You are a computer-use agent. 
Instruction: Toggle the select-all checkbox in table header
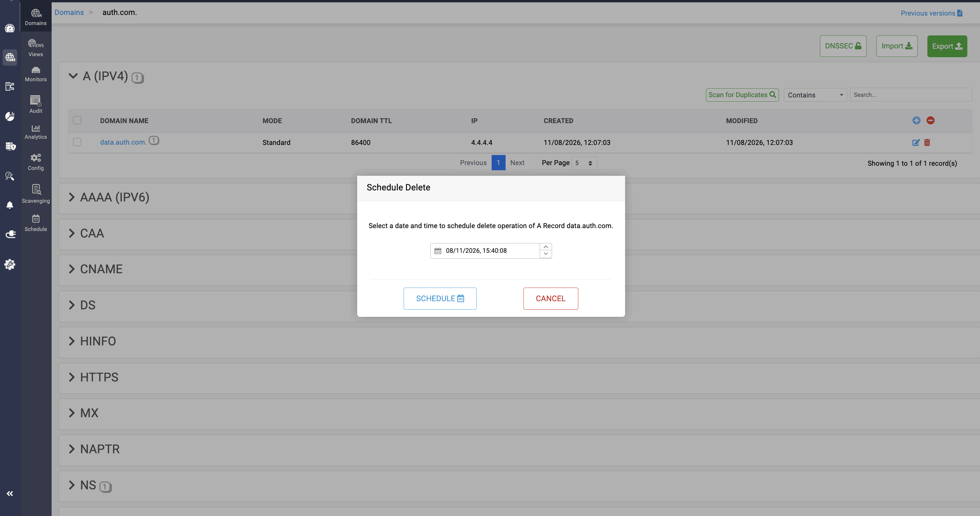click(77, 120)
